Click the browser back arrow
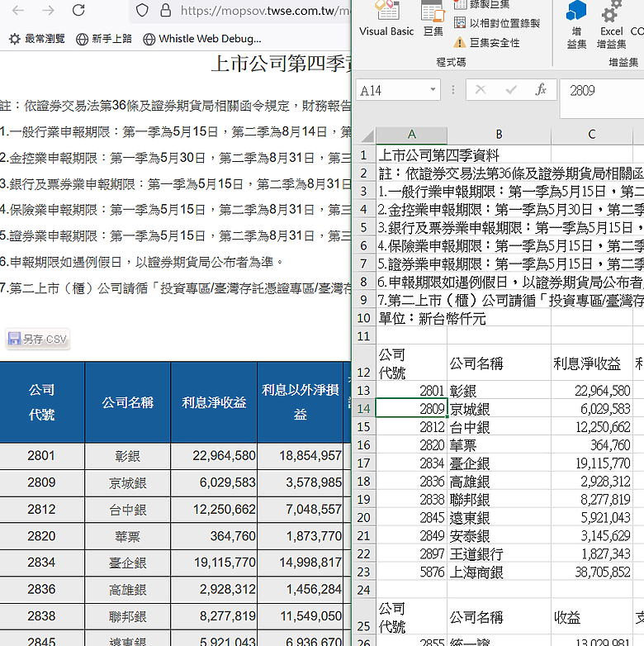Image resolution: width=644 pixels, height=646 pixels. [18, 10]
